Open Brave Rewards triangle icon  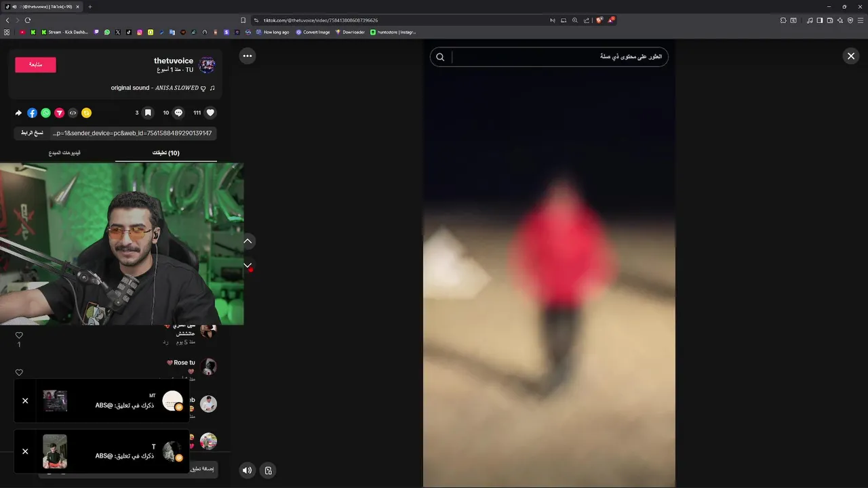[611, 20]
